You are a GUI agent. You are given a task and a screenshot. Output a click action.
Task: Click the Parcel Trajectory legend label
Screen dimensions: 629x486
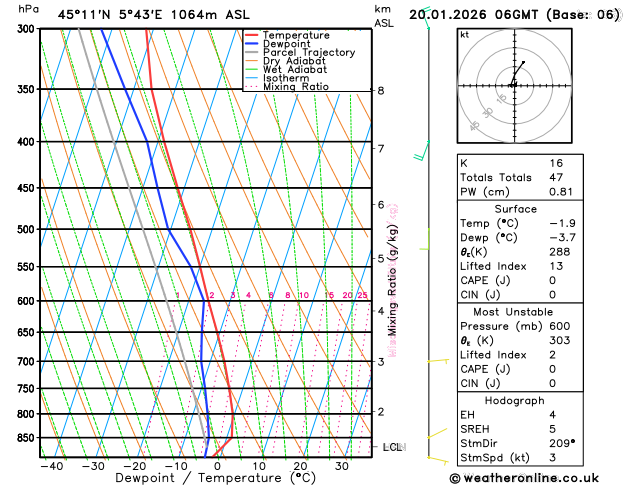pos(309,53)
